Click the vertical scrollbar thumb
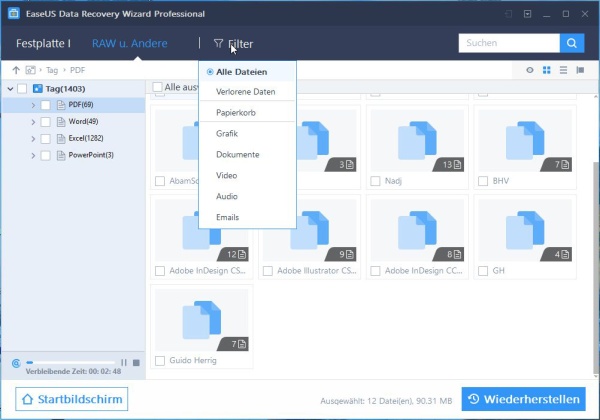Screen dimensions: 600x420 click(595, 268)
